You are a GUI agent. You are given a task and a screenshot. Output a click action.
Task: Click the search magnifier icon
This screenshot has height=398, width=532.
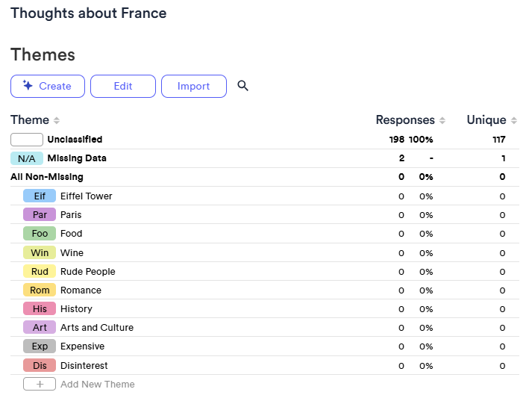pos(242,86)
